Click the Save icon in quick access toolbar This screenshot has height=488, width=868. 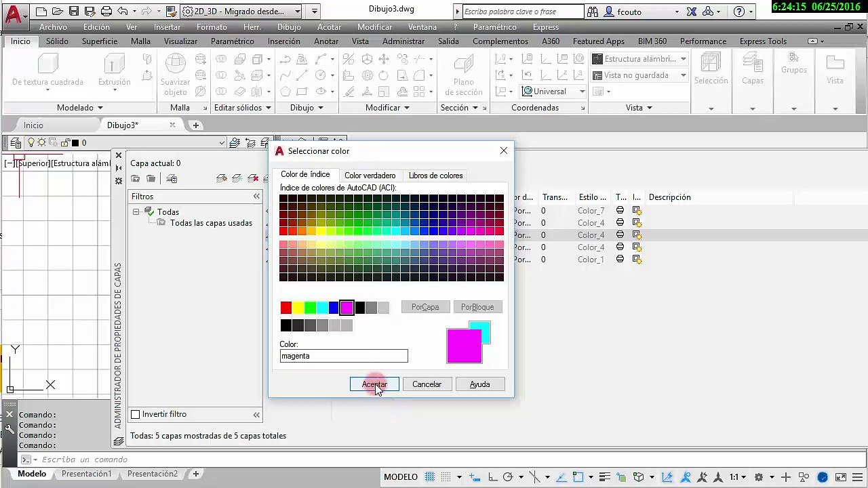point(73,12)
